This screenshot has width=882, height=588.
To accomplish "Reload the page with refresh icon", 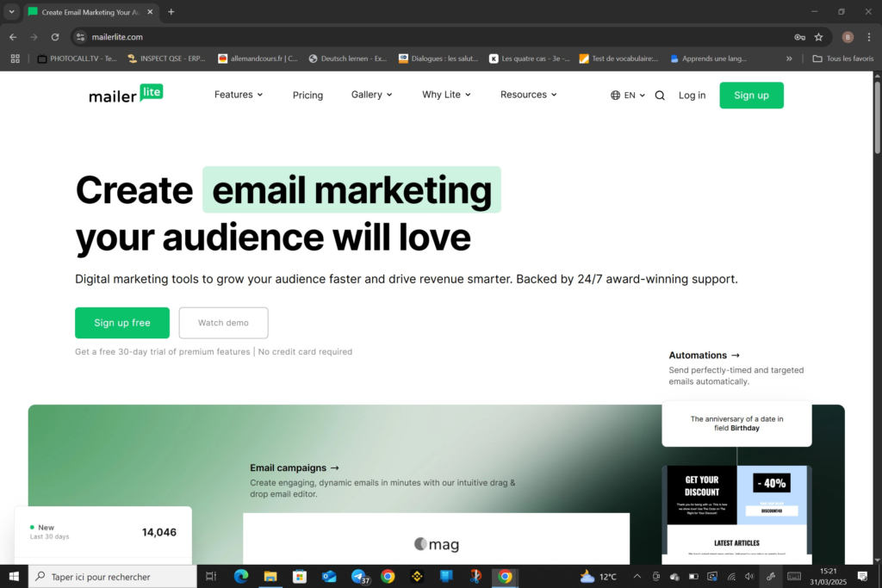I will [x=55, y=37].
